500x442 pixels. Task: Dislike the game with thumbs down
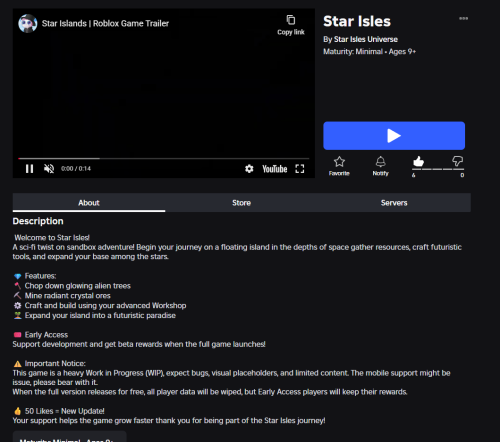click(x=457, y=161)
